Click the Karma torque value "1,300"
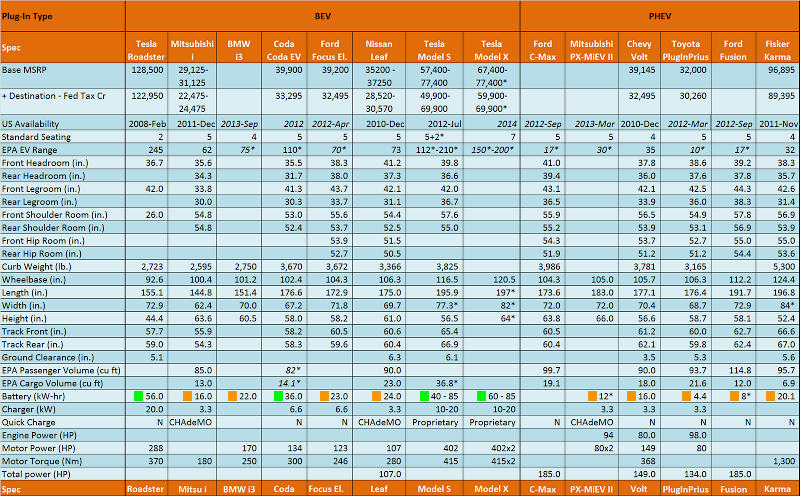This screenshot has height=496, width=800. (x=784, y=461)
